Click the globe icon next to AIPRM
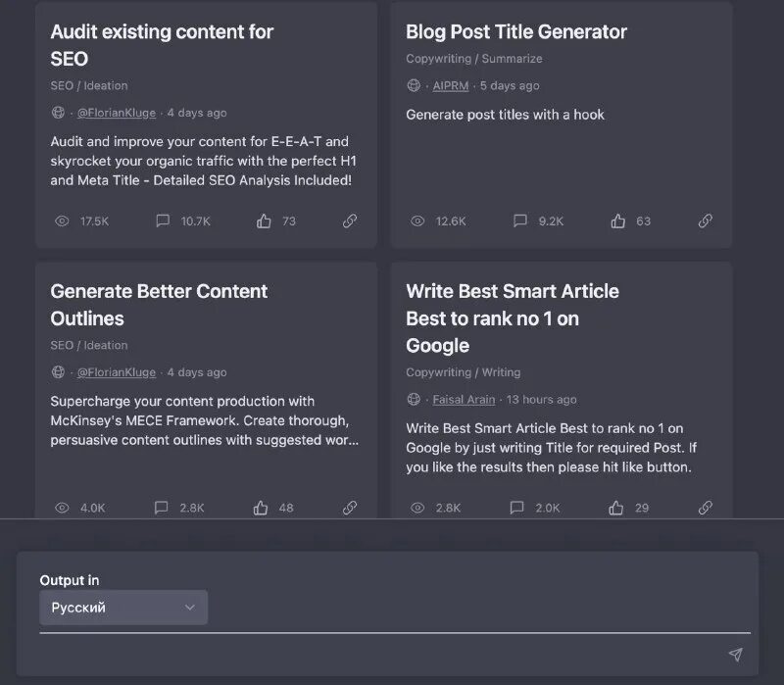The width and height of the screenshot is (784, 685). [413, 85]
